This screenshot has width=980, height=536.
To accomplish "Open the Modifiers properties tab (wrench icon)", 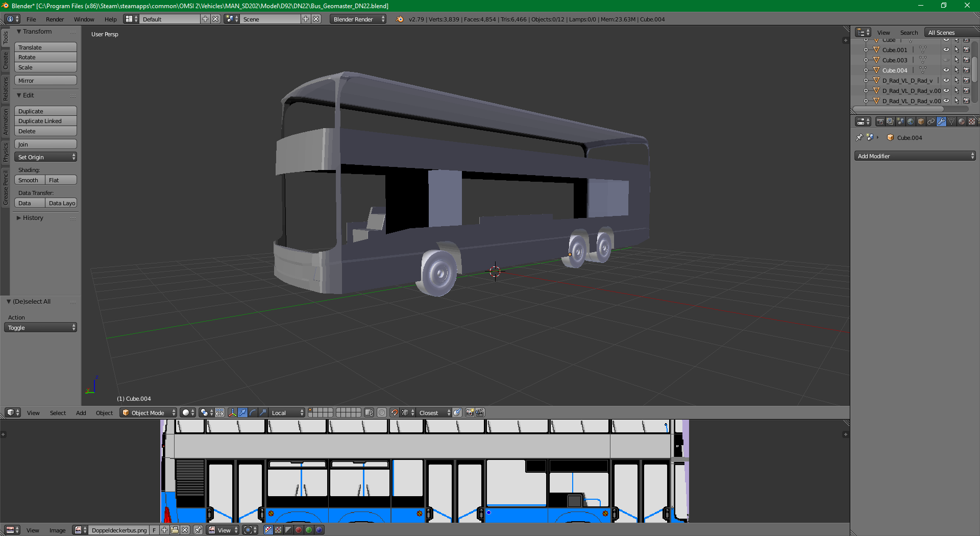I will click(941, 121).
